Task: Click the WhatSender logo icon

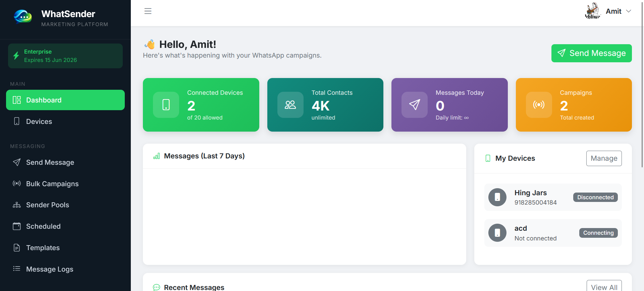Action: click(23, 16)
